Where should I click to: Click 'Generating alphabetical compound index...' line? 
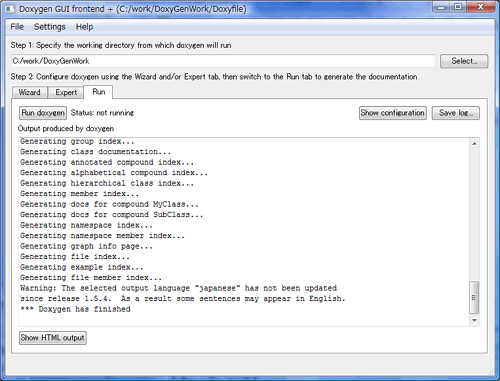click(114, 173)
